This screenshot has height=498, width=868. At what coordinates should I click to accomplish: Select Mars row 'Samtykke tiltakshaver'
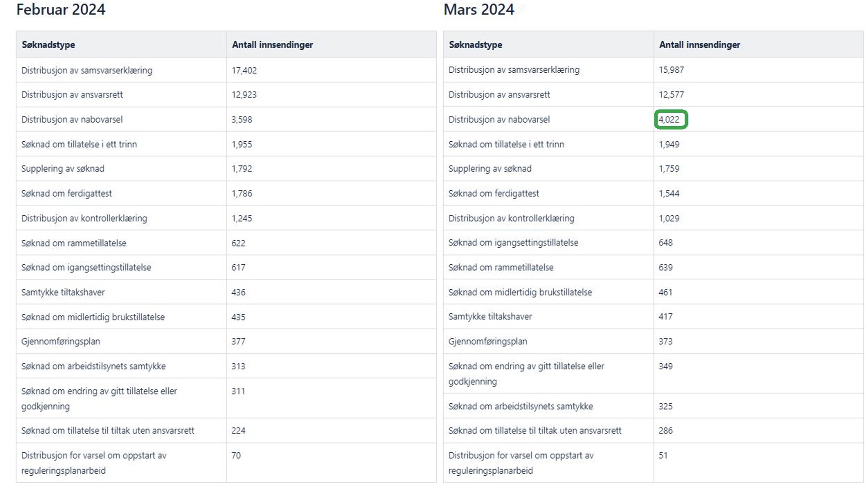coord(653,317)
